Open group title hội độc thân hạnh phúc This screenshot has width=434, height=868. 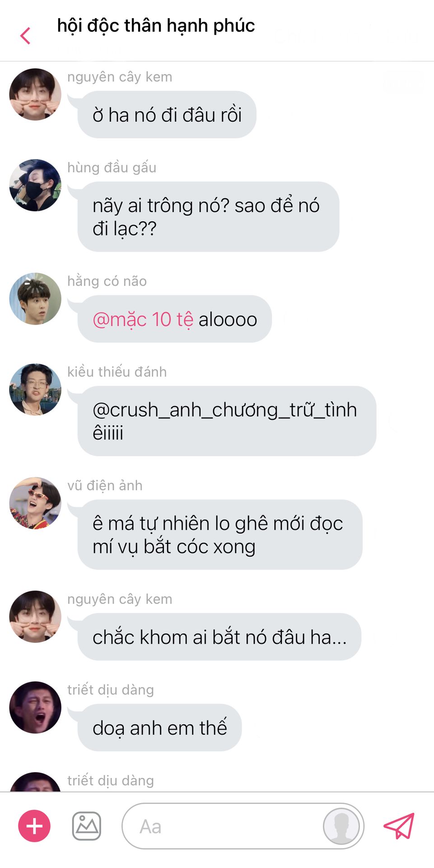point(156,26)
